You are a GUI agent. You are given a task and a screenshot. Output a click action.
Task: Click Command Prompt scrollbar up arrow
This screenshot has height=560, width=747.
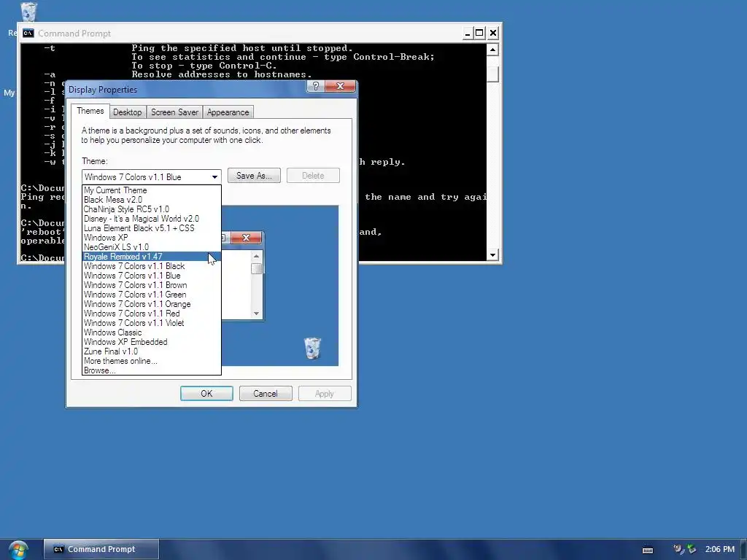point(492,50)
